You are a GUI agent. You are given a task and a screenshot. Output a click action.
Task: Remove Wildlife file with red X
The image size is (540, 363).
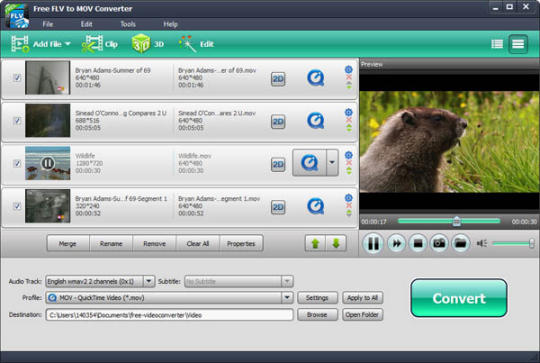349,163
